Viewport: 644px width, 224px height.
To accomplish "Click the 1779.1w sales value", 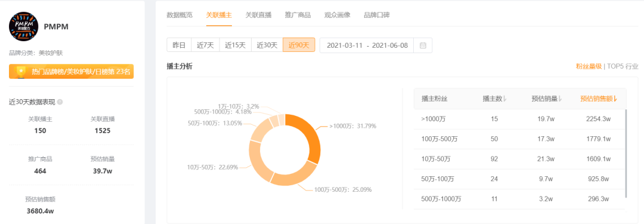I will 599,139.
